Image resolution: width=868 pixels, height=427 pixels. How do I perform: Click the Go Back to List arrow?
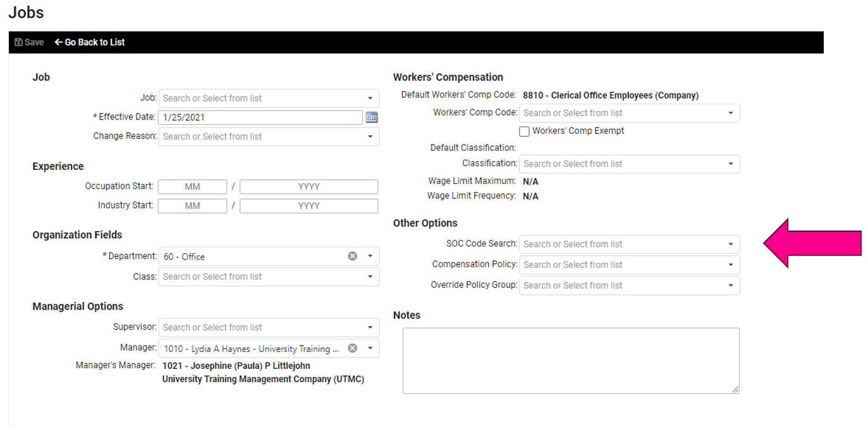point(59,42)
